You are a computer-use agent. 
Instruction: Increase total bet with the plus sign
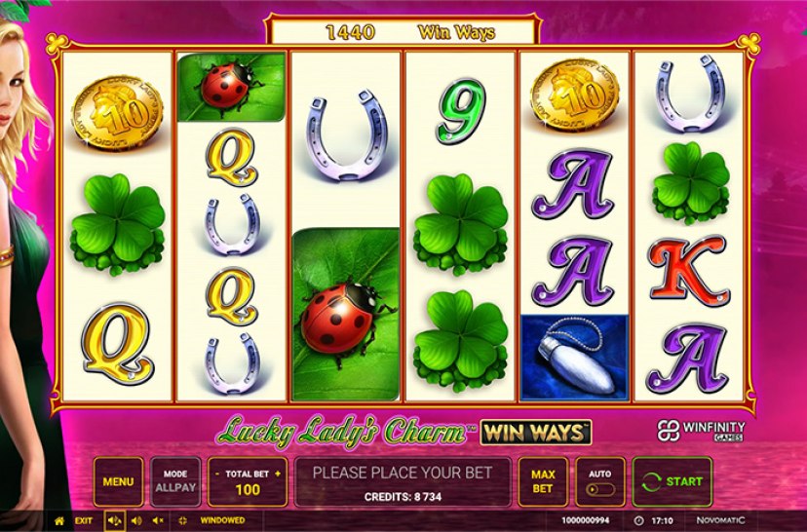[x=278, y=474]
